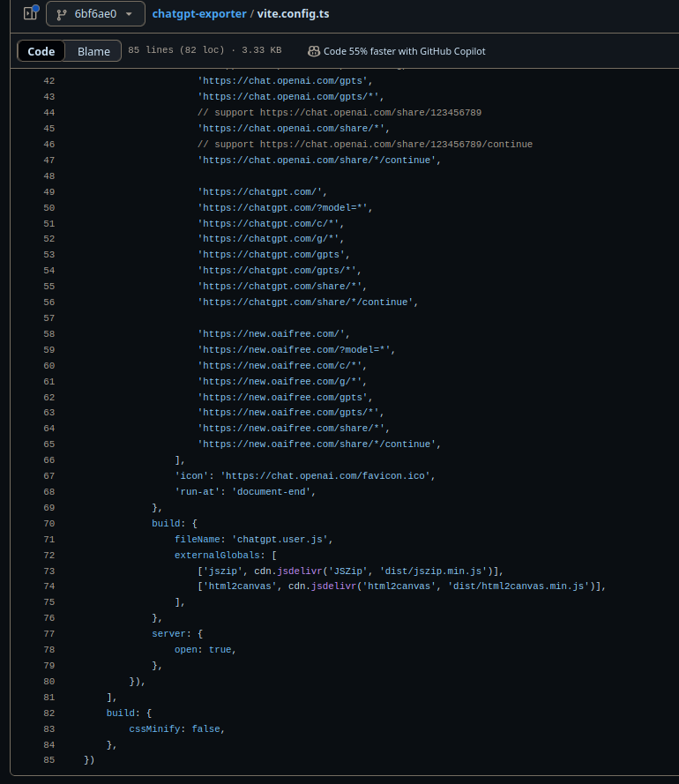
Task: Click the 'https://chatgpt.com/c/*' string
Action: 268,223
